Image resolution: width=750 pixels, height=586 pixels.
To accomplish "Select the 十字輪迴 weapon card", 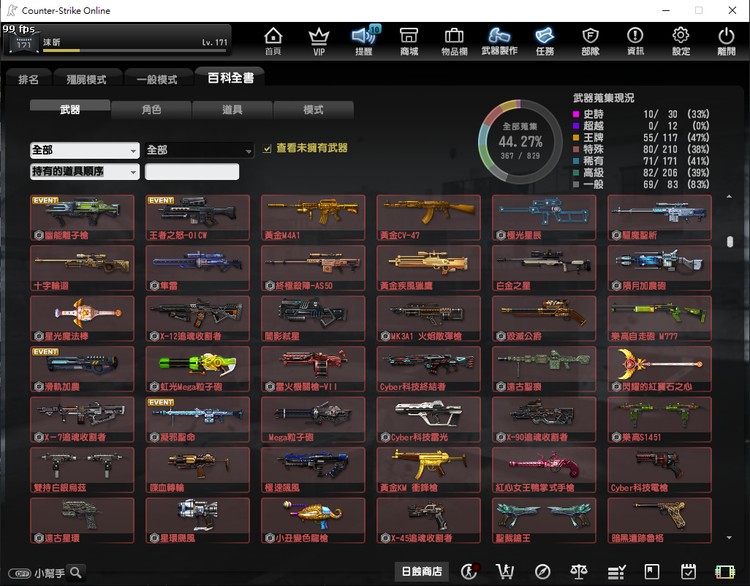I will (x=82, y=268).
